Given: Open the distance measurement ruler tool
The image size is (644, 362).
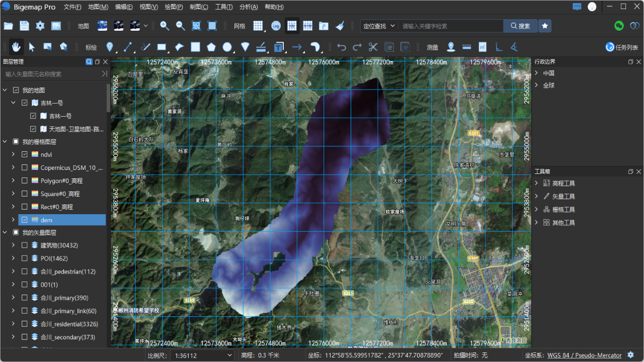Looking at the screenshot, I should coord(466,47).
